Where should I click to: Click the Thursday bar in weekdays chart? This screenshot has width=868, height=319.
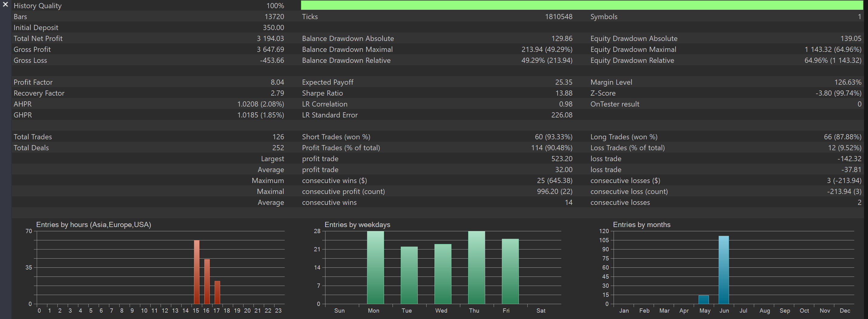[476, 267]
